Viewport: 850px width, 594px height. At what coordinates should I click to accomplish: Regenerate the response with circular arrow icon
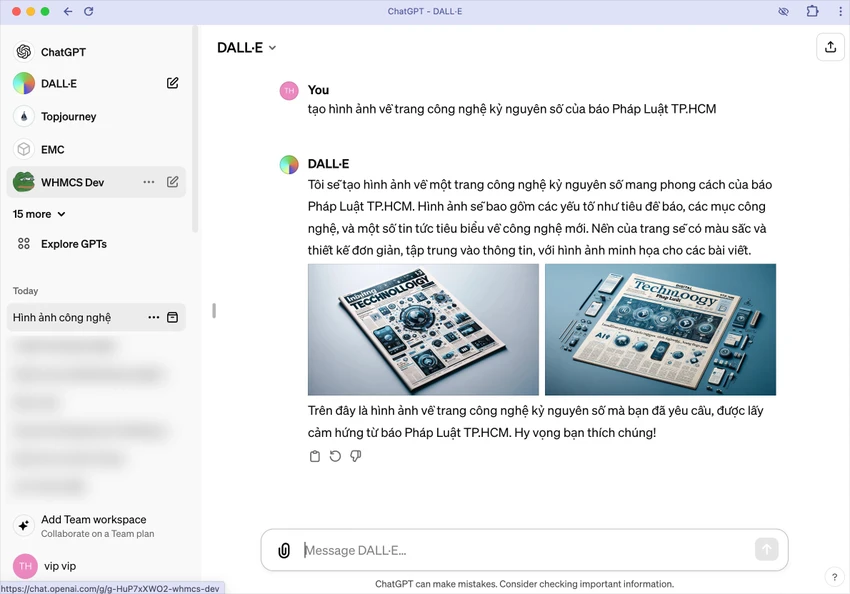(x=335, y=456)
